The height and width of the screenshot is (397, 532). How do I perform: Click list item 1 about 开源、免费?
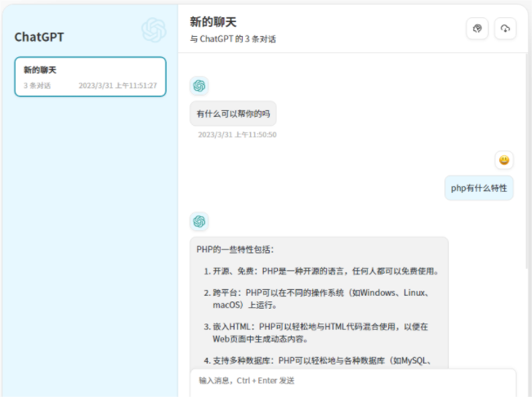[x=320, y=271]
